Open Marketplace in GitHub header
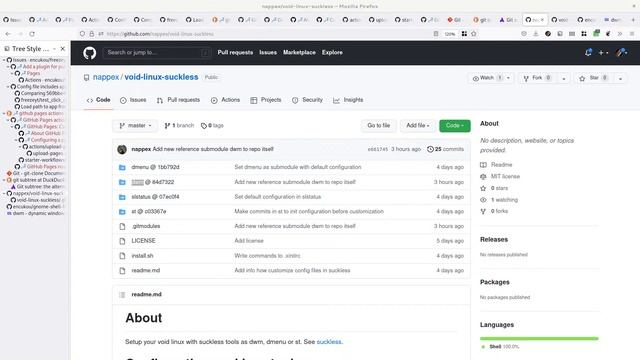 point(299,53)
